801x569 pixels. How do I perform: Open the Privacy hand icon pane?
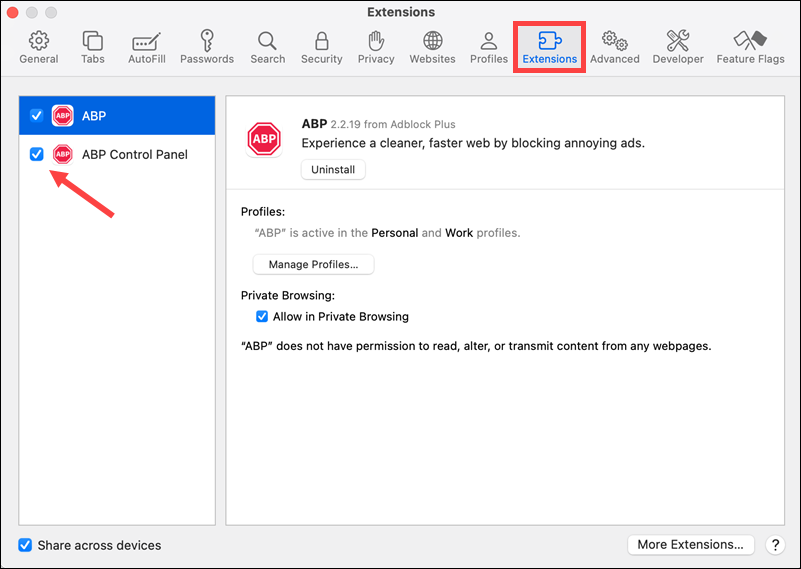(376, 47)
